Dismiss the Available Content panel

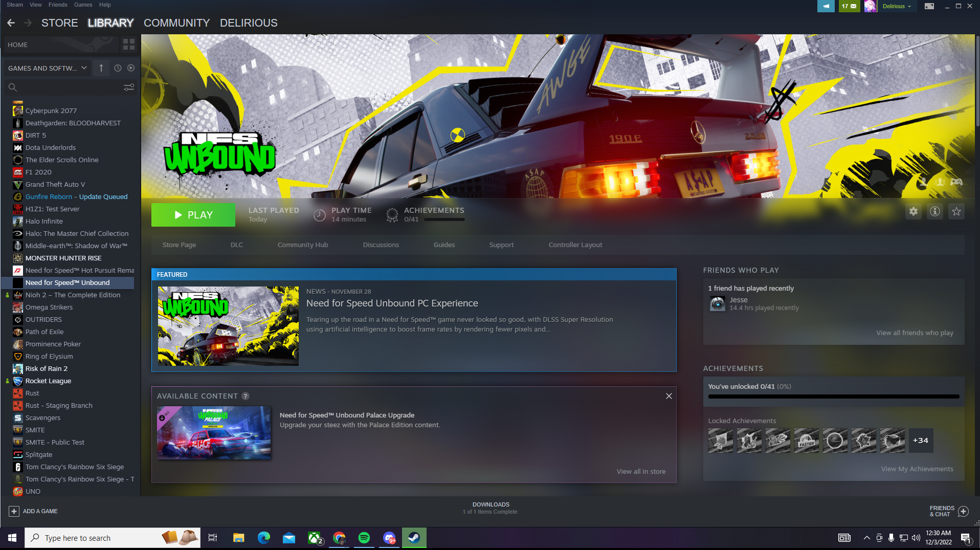669,396
